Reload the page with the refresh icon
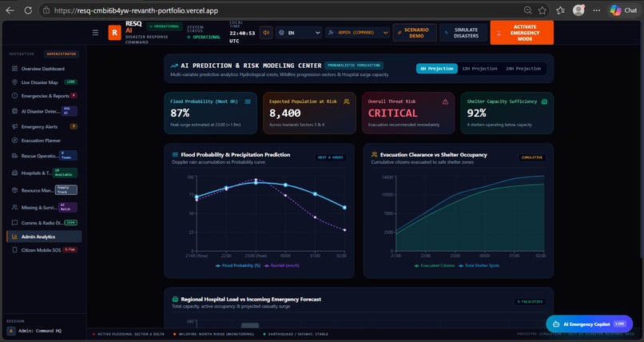This screenshot has height=342, width=644. tap(28, 10)
